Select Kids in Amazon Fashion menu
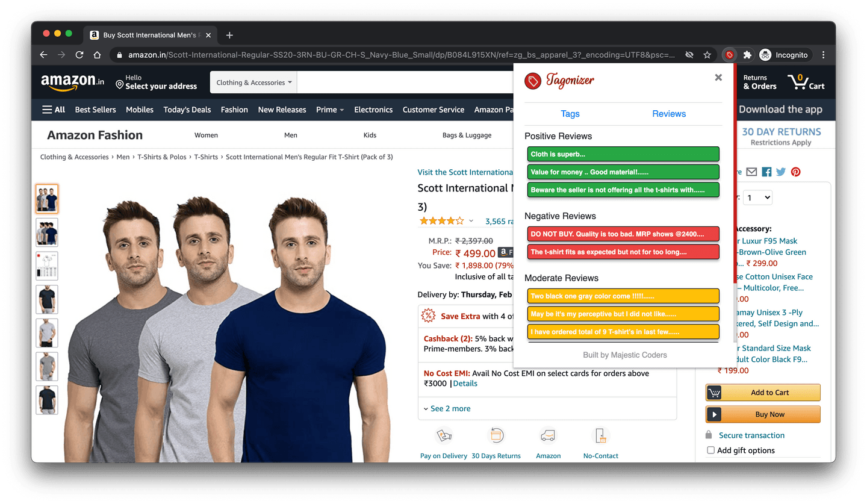Screen dimensions: 867x504 [x=370, y=135]
